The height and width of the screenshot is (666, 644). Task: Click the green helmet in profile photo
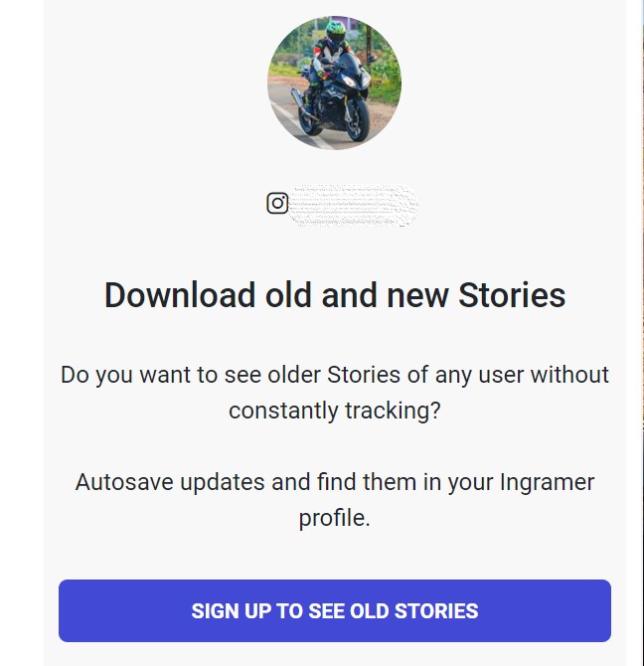click(x=337, y=31)
